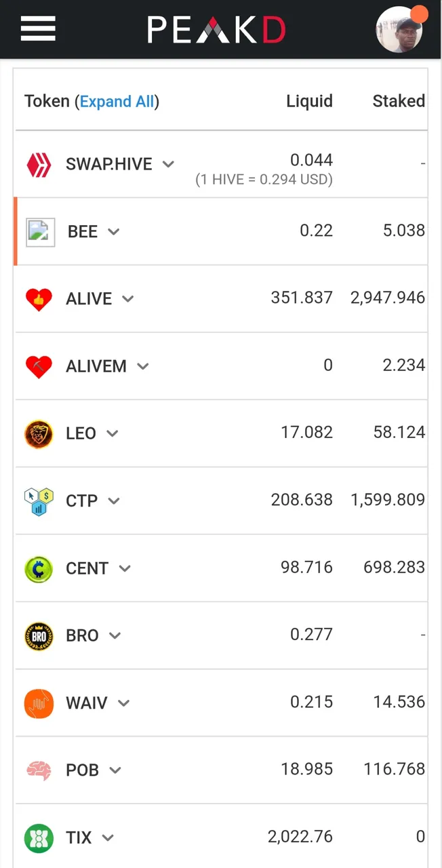Click the WAIV orange token icon
The width and height of the screenshot is (442, 868).
tap(39, 703)
